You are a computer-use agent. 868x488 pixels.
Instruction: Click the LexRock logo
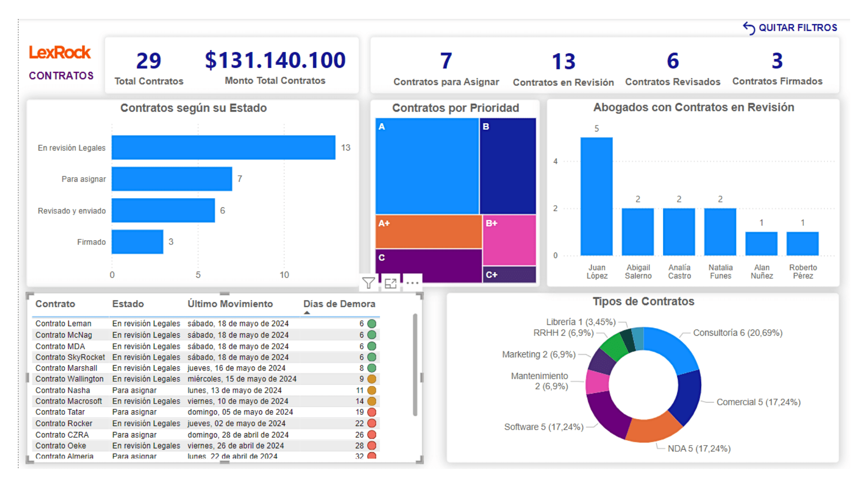tap(60, 53)
